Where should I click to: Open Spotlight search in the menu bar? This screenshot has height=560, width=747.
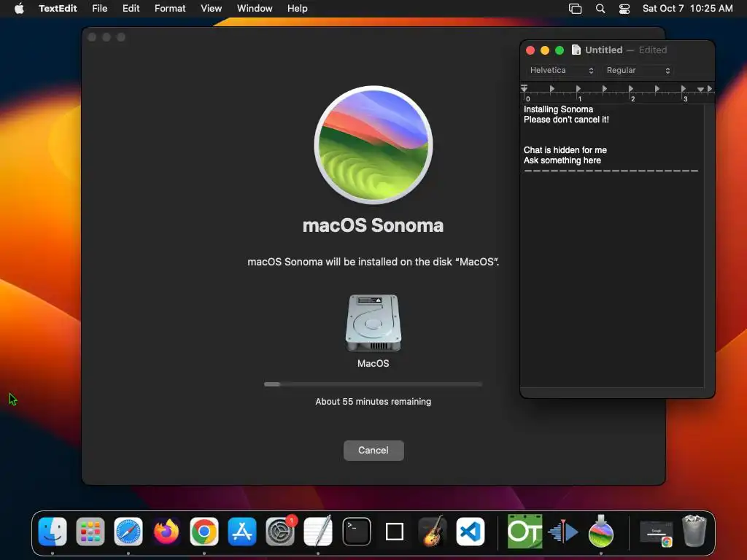click(x=600, y=9)
